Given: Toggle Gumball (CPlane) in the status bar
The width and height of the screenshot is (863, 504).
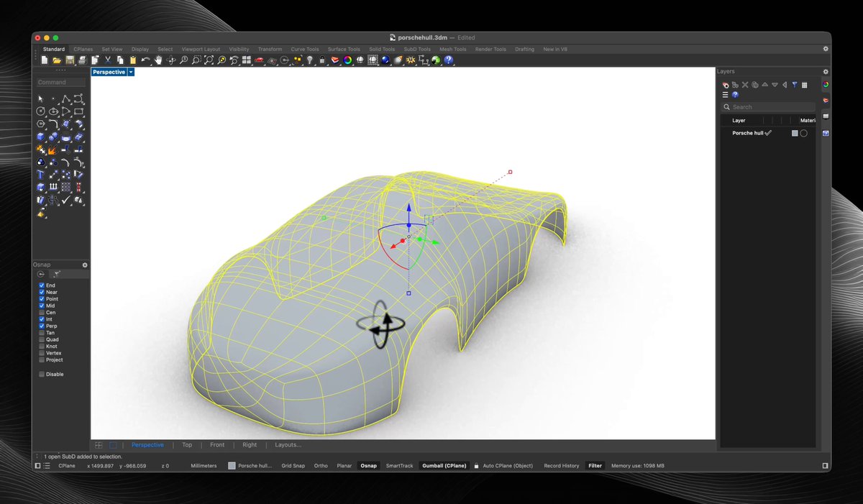Looking at the screenshot, I should click(444, 466).
